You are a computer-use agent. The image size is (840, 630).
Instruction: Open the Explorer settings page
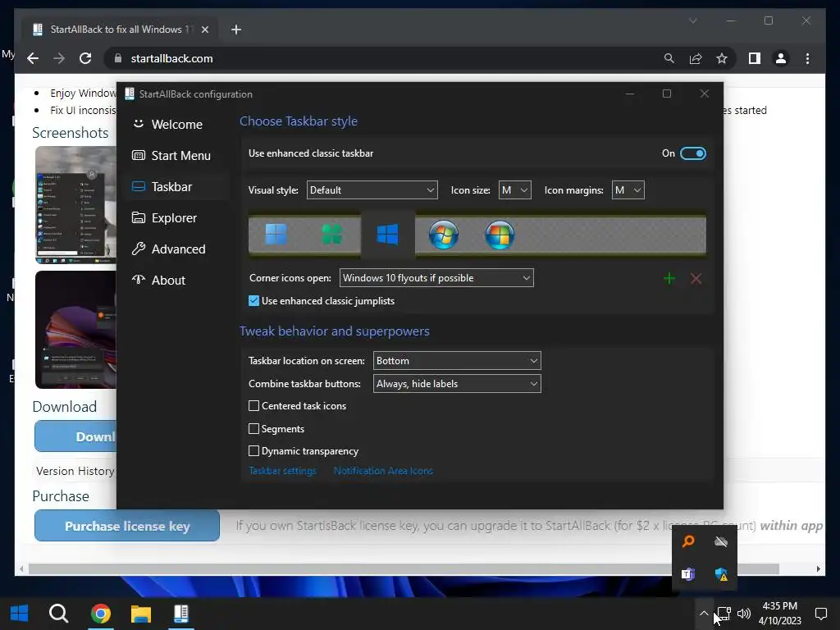tap(176, 218)
